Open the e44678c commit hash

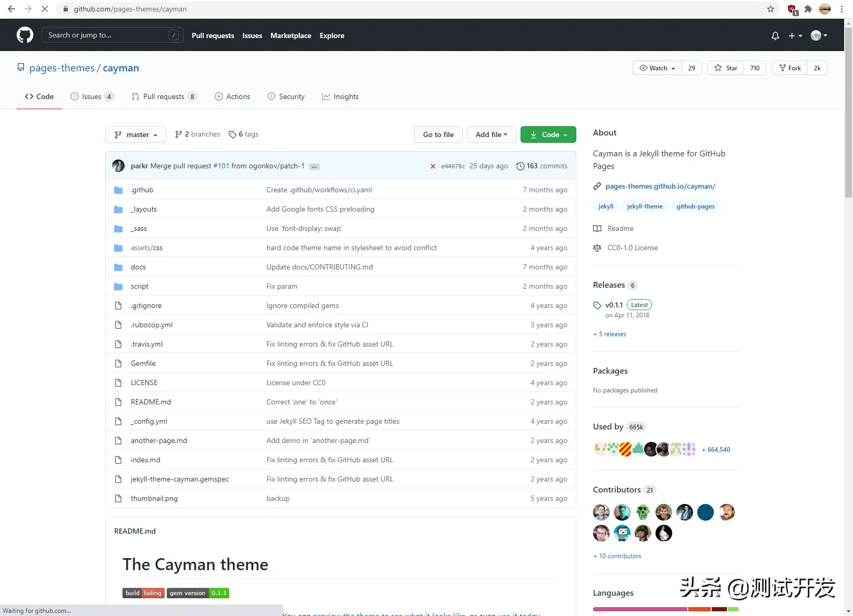(453, 166)
